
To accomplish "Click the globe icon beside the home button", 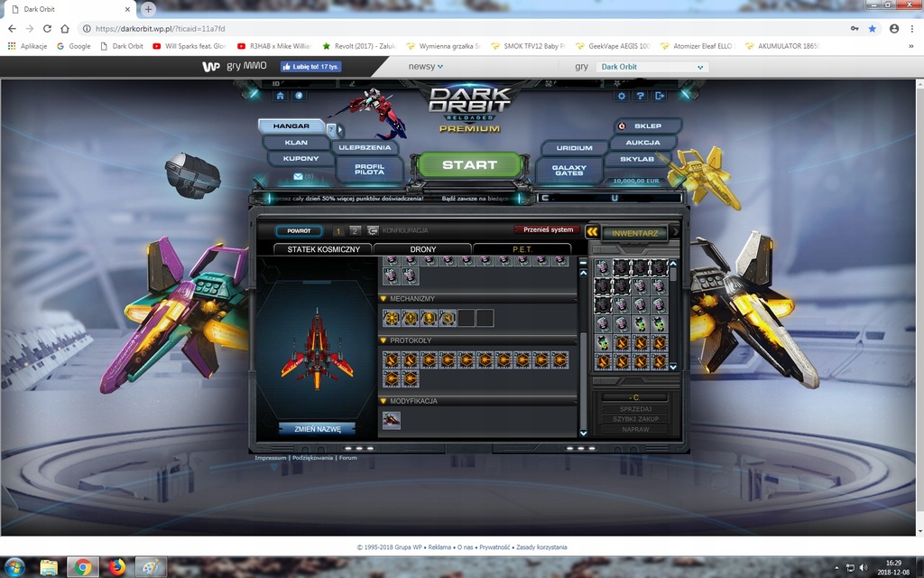I will point(299,96).
